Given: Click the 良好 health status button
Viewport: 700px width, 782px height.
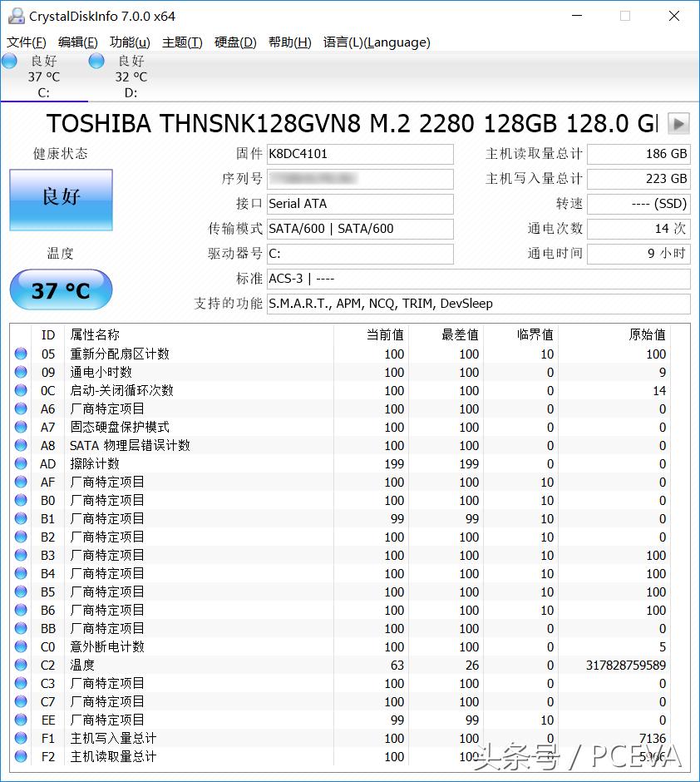Looking at the screenshot, I should pos(60,200).
